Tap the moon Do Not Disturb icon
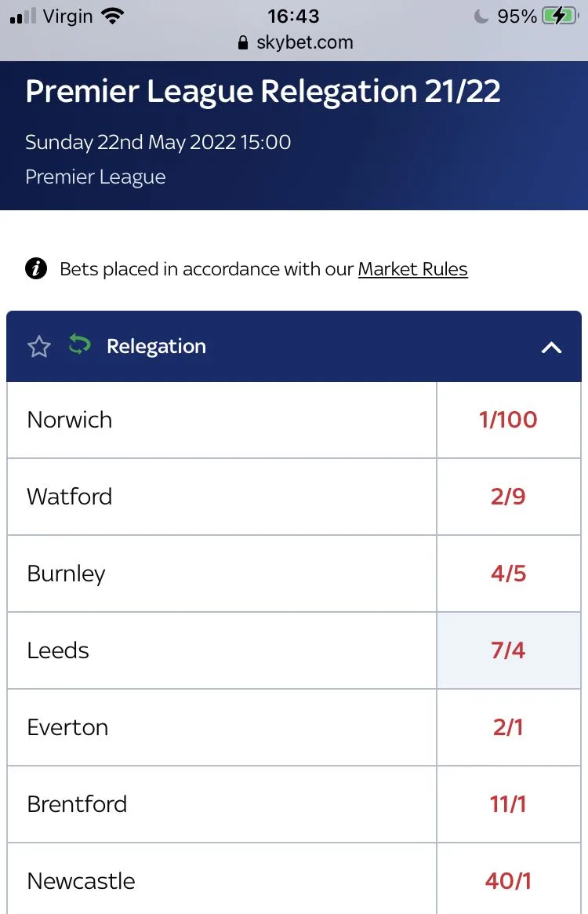The width and height of the screenshot is (588, 914). point(481,16)
